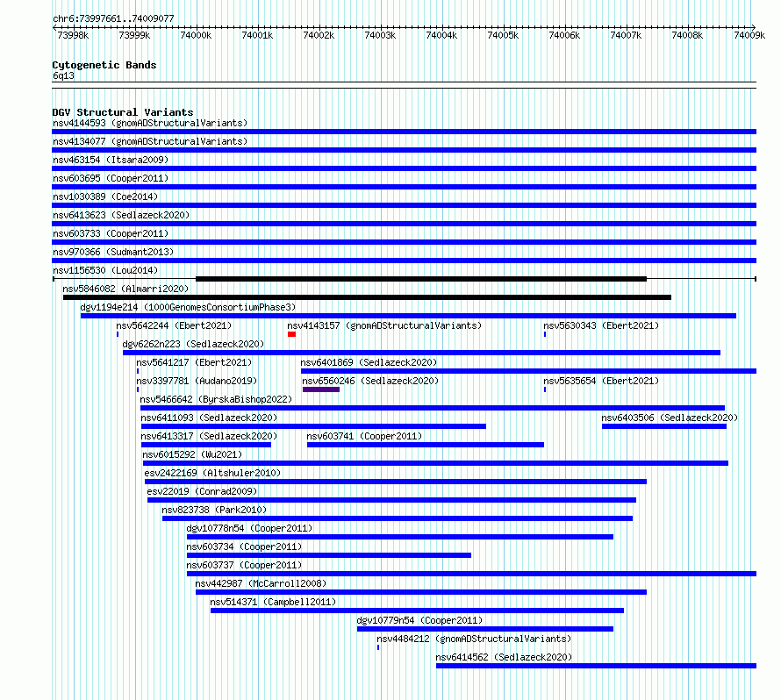781x700 pixels.
Task: Click the blue nsv6403506 variant bar
Action: click(664, 426)
